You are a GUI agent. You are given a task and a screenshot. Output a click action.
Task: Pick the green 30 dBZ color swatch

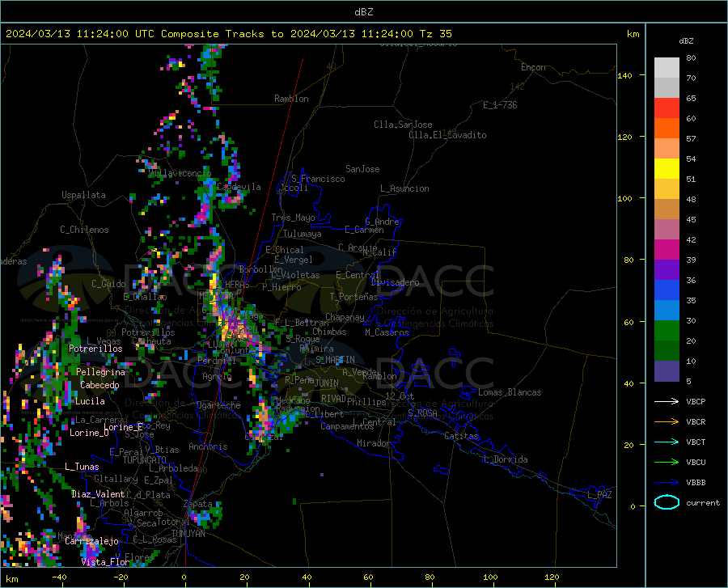[667, 331]
